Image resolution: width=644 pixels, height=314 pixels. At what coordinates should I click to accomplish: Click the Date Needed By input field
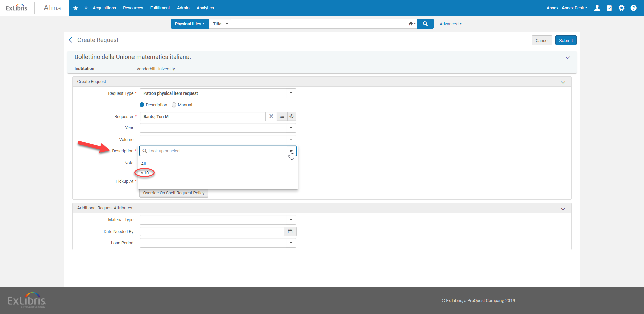click(212, 231)
